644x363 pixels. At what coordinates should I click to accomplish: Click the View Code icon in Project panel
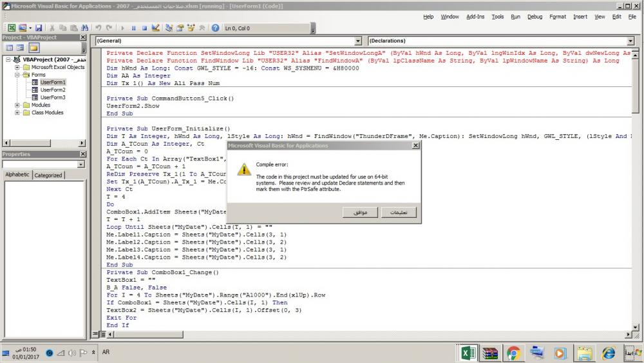pyautogui.click(x=10, y=48)
